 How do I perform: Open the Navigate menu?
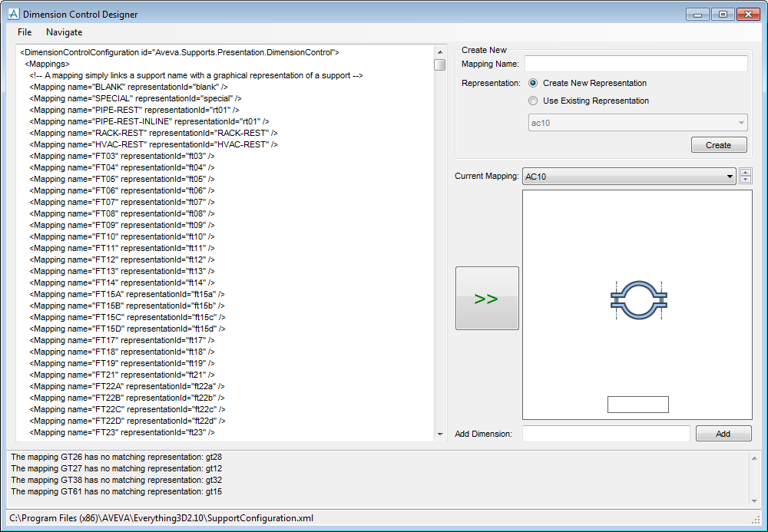[64, 32]
